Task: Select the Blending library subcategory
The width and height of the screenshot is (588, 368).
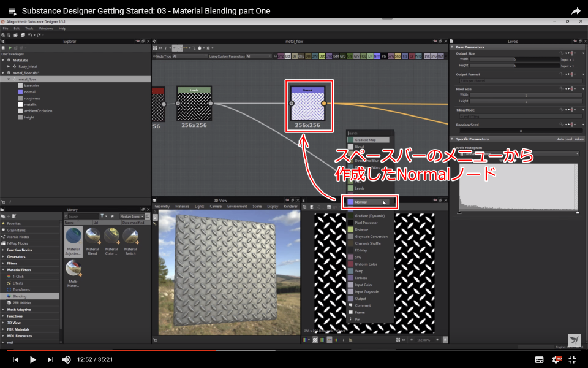Action: (x=29, y=296)
